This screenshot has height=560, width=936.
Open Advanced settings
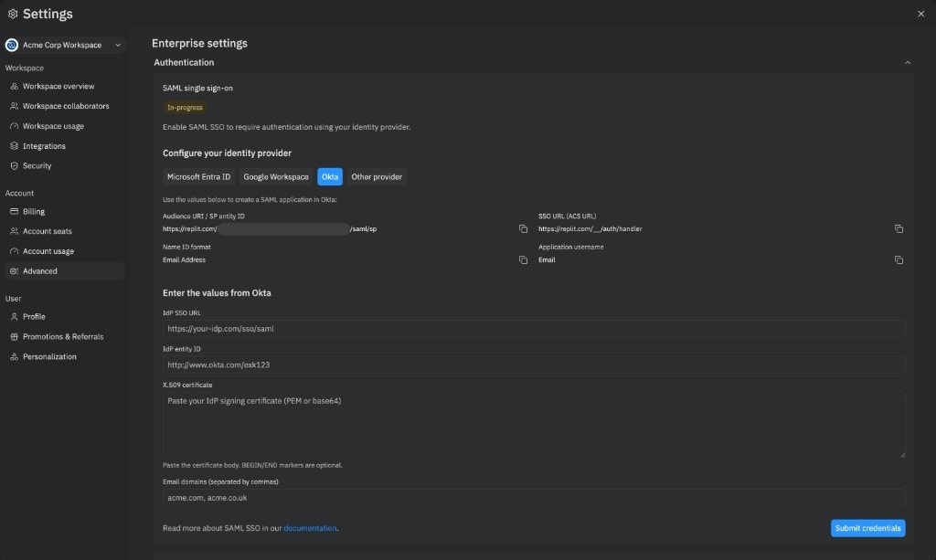[x=65, y=271]
